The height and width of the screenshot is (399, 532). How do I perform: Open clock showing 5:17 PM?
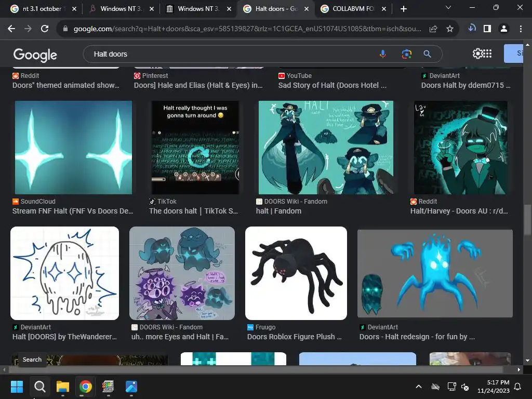[x=494, y=387]
